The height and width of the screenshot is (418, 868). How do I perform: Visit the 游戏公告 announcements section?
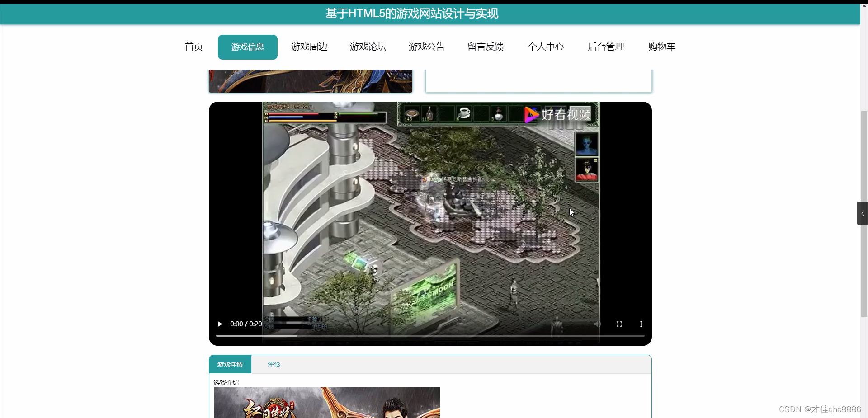tap(426, 47)
